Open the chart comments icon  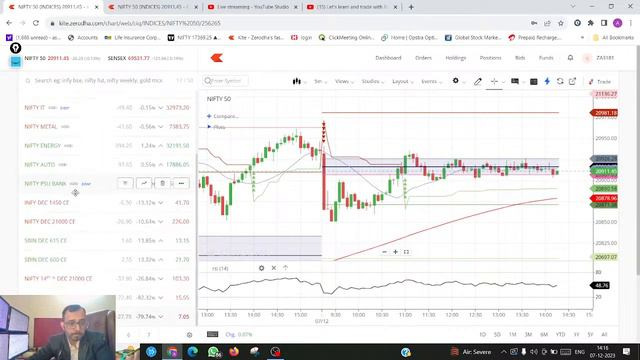click(x=515, y=81)
